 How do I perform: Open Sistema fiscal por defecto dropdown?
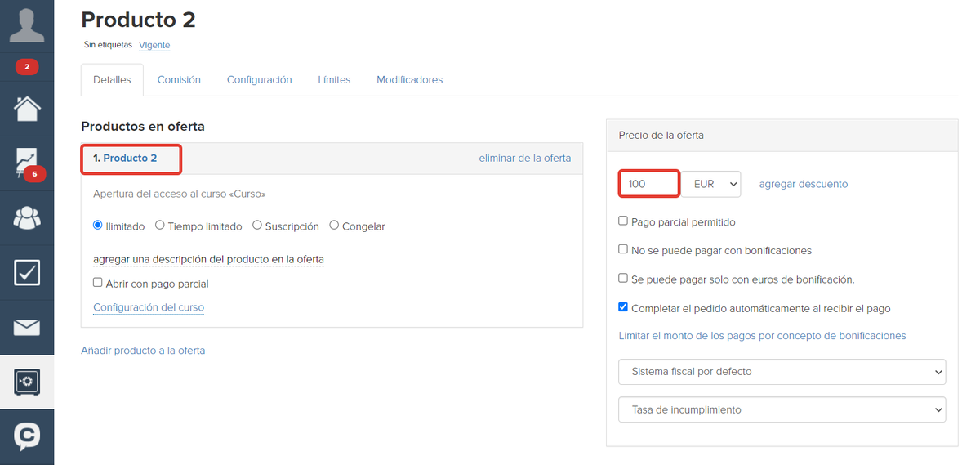tap(782, 371)
